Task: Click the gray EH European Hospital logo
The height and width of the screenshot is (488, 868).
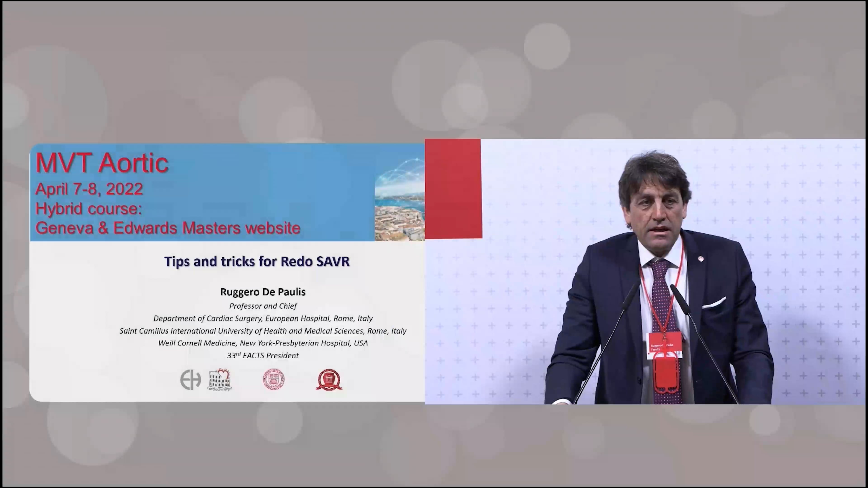Action: (x=190, y=380)
